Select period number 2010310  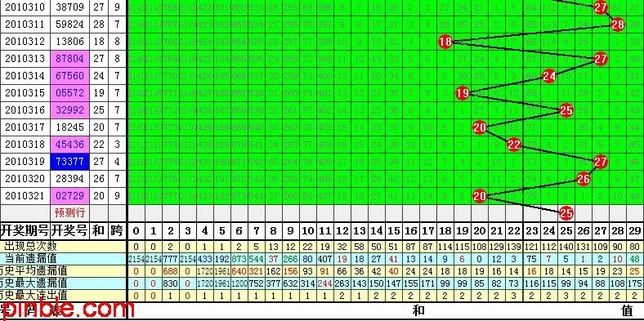click(x=25, y=7)
